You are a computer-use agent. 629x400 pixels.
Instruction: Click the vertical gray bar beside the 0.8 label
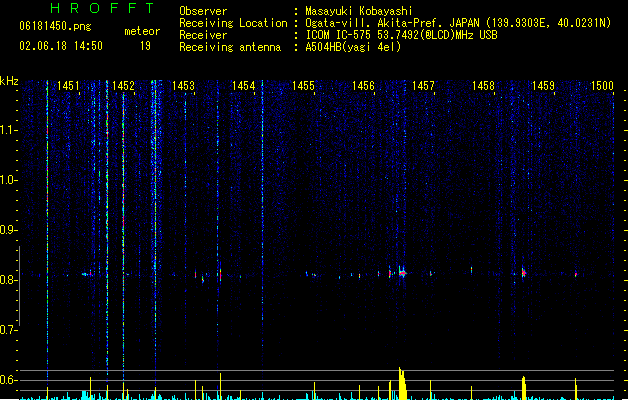coord(19,286)
